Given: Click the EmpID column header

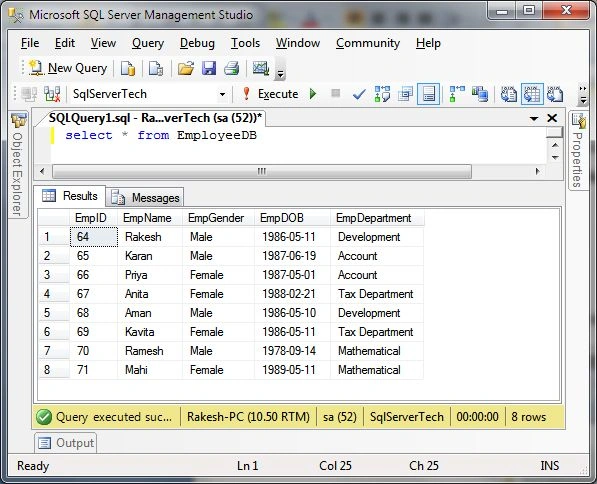Looking at the screenshot, I should [x=94, y=218].
